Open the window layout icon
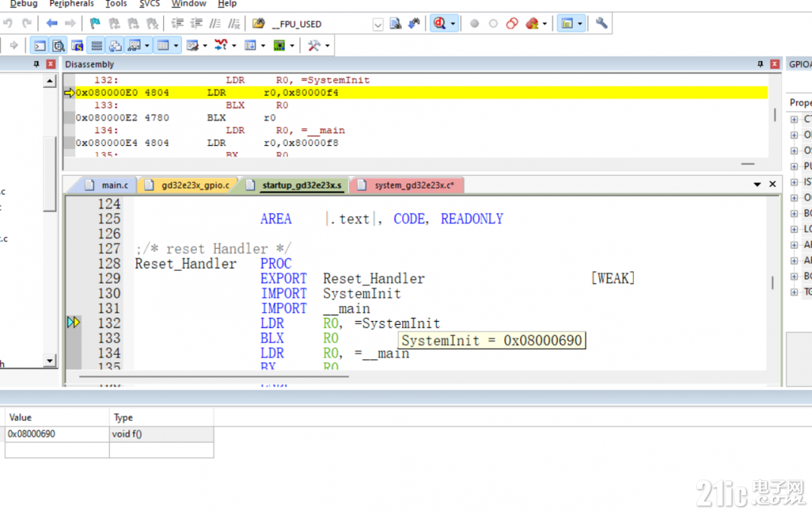Viewport: 812px width, 512px height. [568, 23]
